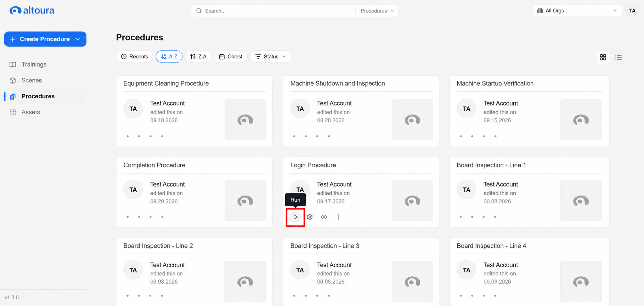Viewport: 644px width, 306px height.
Task: Open Login Procedure three-dot more menu
Action: coord(338,217)
